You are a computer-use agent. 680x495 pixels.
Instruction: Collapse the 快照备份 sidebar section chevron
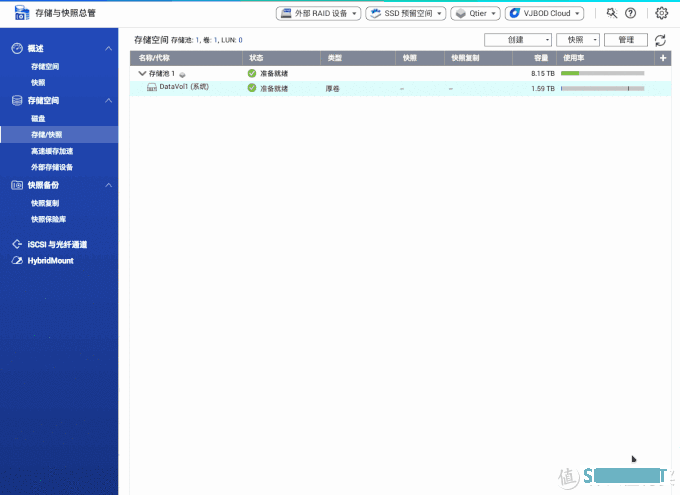point(108,185)
